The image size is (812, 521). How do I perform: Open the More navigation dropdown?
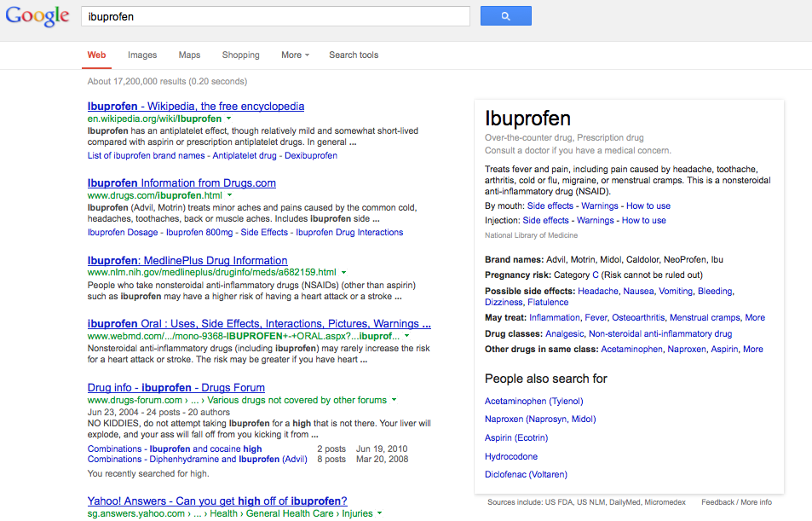coord(294,55)
